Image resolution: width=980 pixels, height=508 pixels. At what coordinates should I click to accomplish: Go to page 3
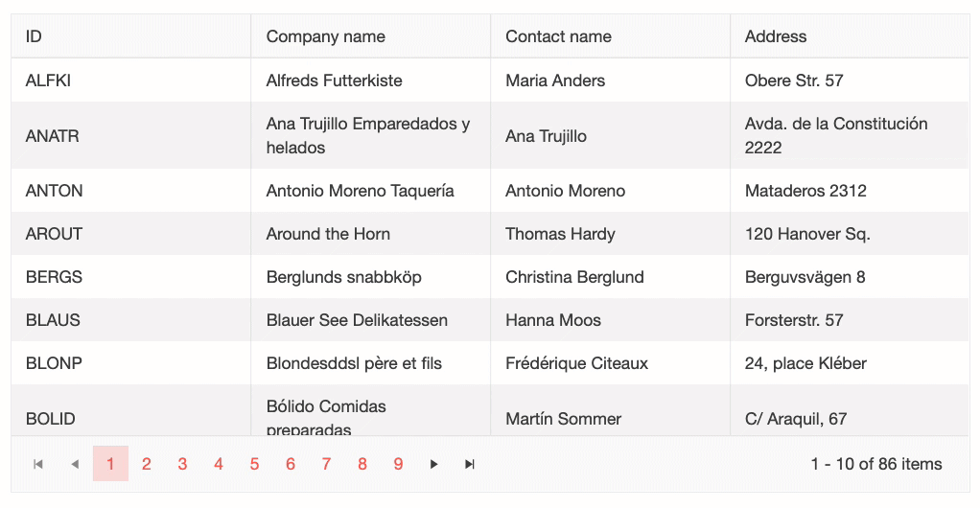coord(182,465)
